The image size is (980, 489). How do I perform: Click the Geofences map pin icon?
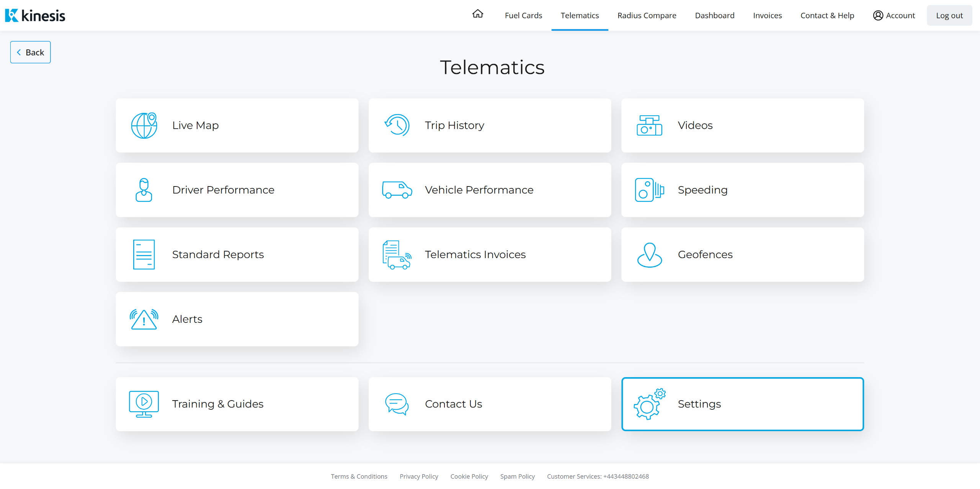click(x=649, y=255)
